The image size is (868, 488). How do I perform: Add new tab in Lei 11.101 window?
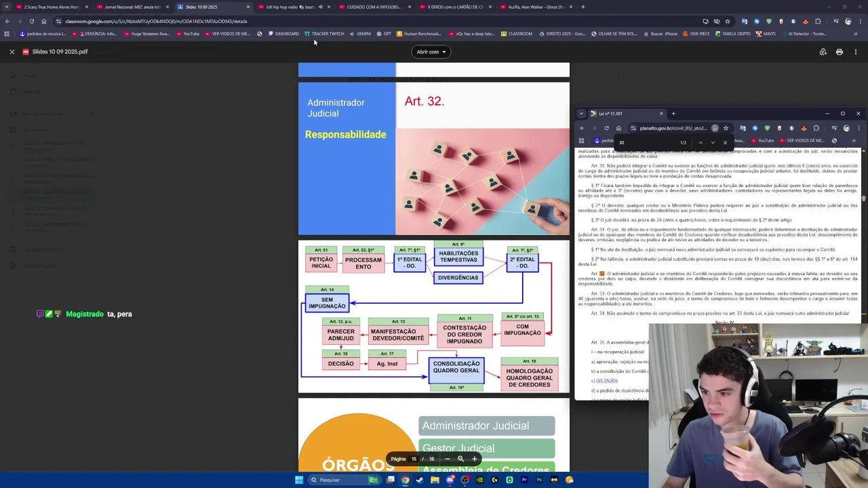coord(673,114)
